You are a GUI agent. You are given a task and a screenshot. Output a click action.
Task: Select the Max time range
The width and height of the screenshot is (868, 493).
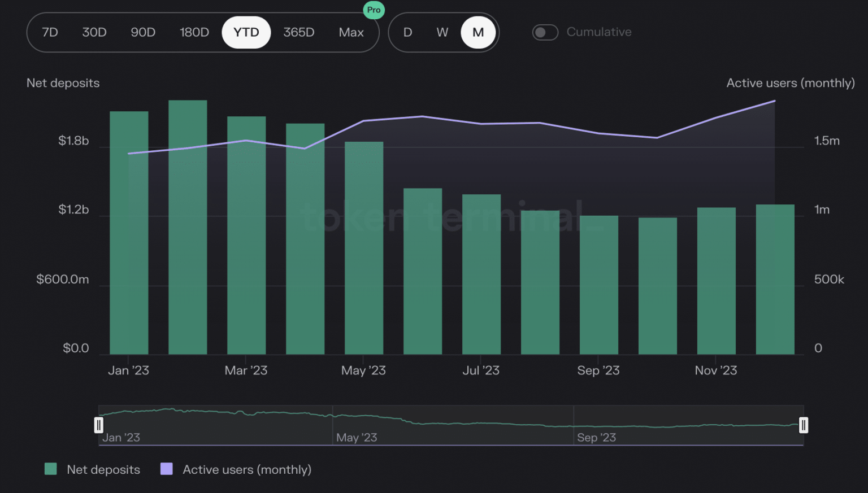click(x=351, y=32)
